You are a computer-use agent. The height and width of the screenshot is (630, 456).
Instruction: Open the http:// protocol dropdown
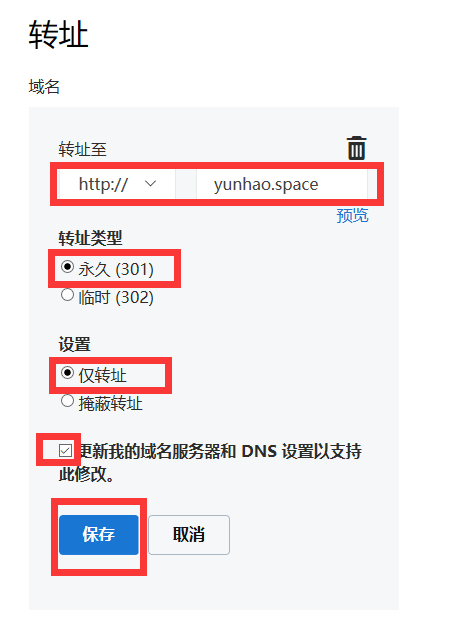coord(117,184)
